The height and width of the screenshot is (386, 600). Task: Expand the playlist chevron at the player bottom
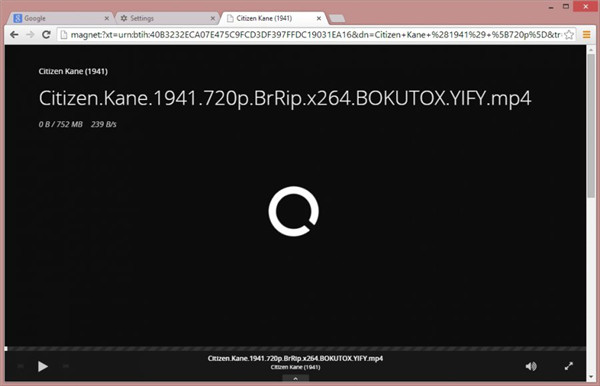pyautogui.click(x=295, y=378)
